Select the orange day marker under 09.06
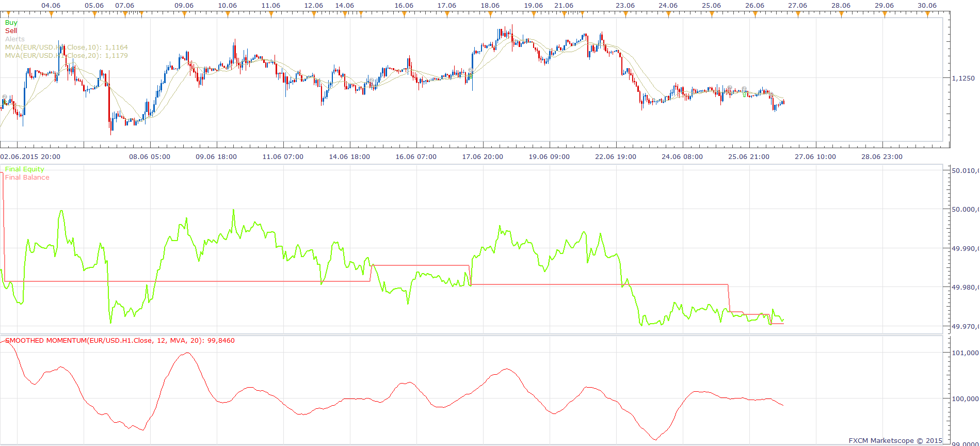Screen dimensions: 980x446 coord(184,14)
